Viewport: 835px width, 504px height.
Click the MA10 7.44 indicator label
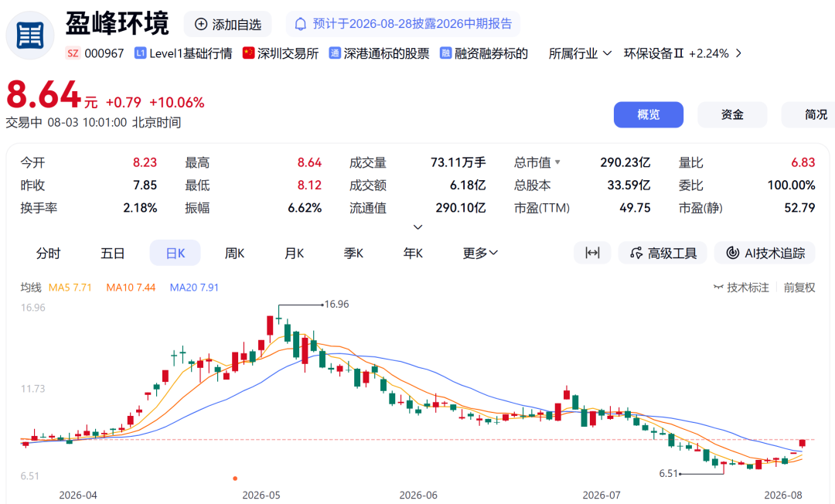(131, 288)
